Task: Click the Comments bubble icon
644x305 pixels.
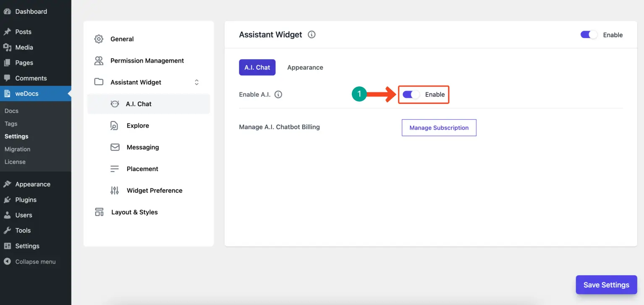Action: [x=7, y=78]
